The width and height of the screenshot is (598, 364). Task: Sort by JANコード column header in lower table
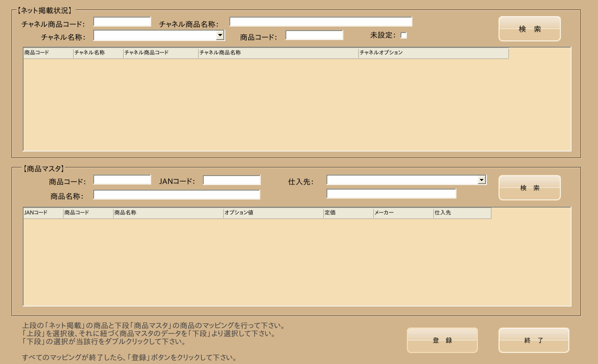click(43, 213)
